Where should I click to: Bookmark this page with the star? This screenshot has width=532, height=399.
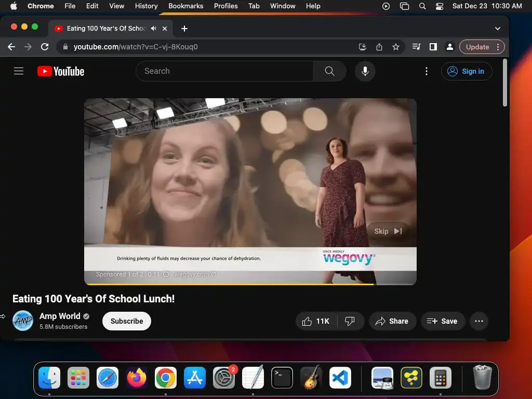(x=395, y=47)
